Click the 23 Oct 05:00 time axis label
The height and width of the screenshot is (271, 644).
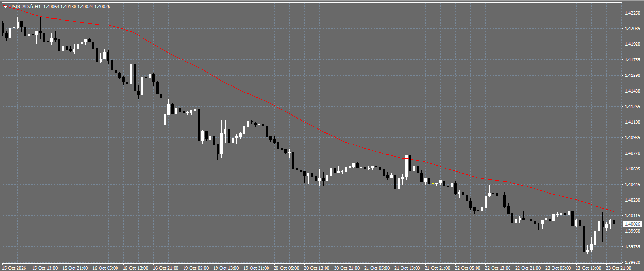tap(558, 268)
